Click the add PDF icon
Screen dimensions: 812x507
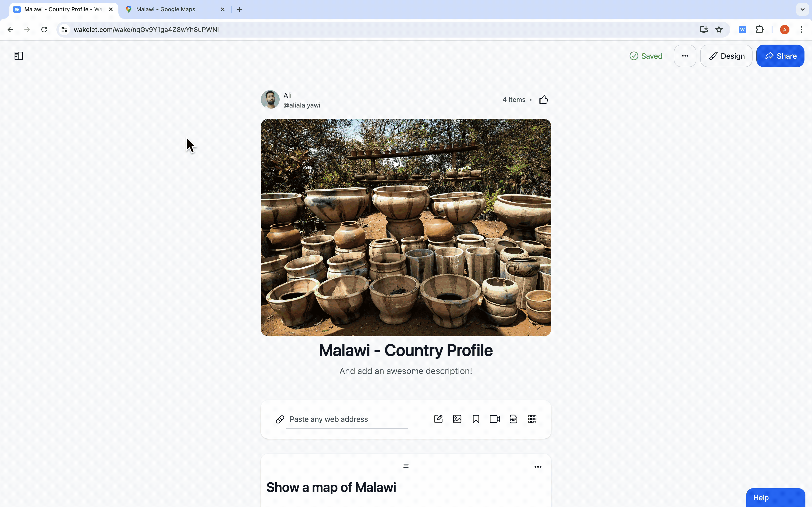[513, 419]
